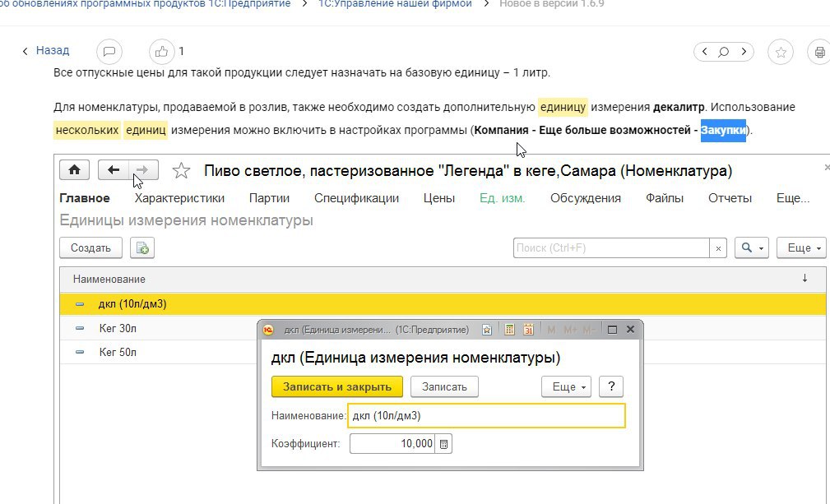830x504 pixels.
Task: Open 1С:Управление нашей фирмой breadcrumb
Action: click(395, 4)
